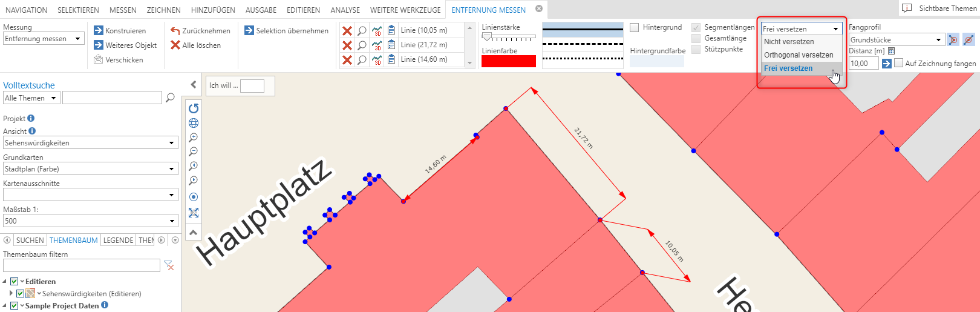The width and height of the screenshot is (980, 312).
Task: Uncheck the Editieren layer checkbox
Action: coord(15,282)
